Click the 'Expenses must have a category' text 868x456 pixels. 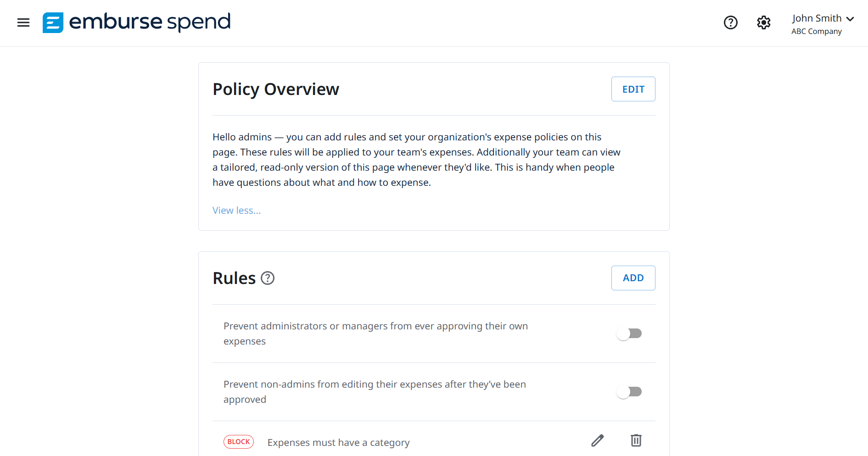coord(338,443)
